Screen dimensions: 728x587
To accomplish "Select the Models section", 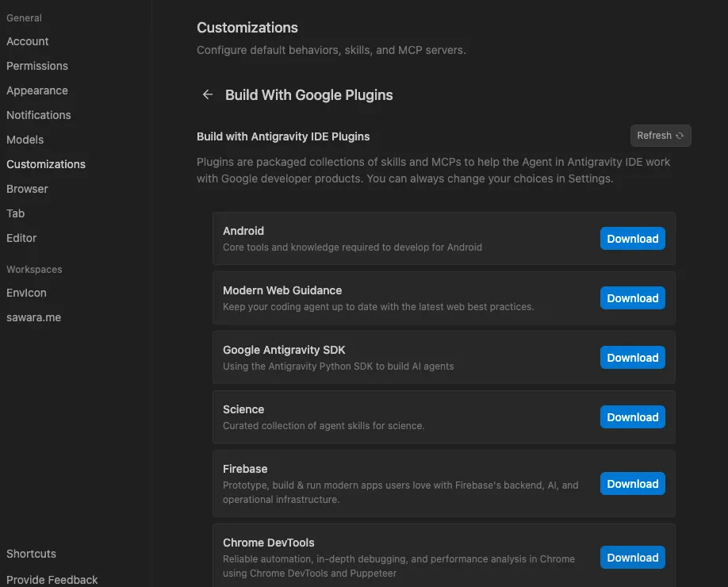I will coord(25,140).
